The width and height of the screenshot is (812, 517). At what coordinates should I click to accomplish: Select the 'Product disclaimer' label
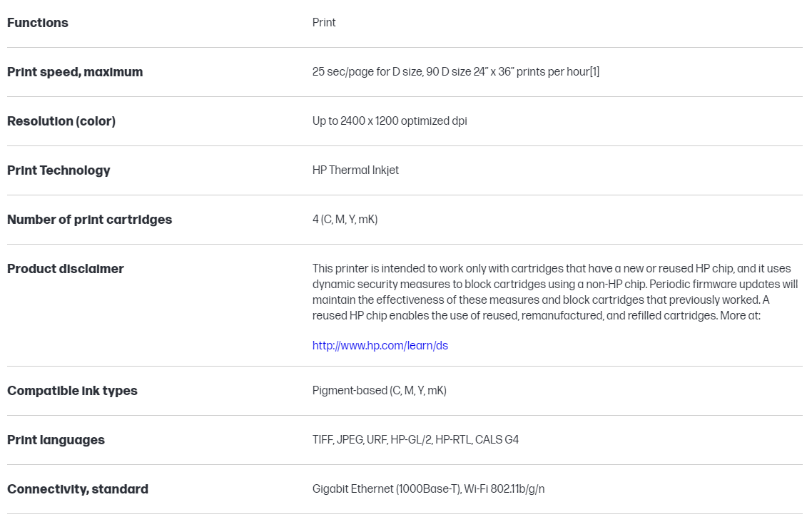coord(66,269)
